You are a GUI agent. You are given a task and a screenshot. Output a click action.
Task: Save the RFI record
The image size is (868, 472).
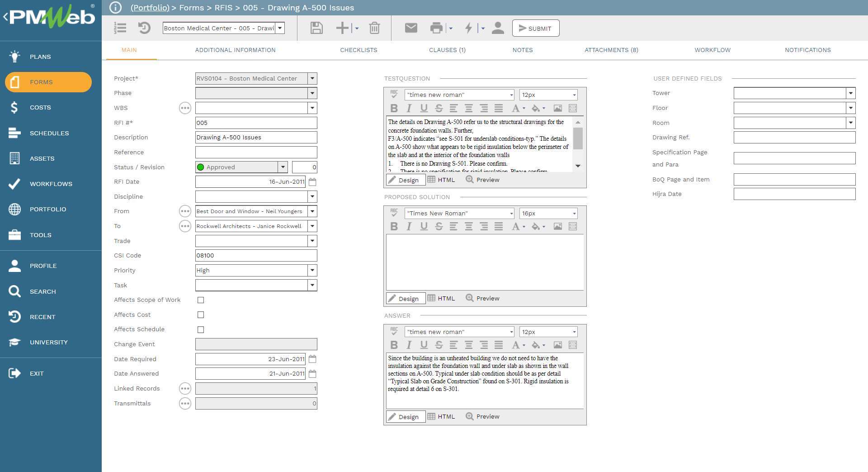pyautogui.click(x=316, y=28)
